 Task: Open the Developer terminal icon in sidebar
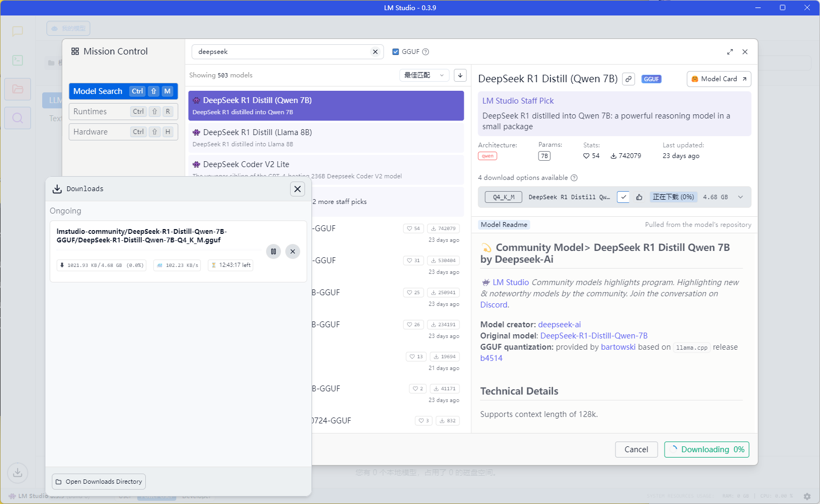click(18, 60)
